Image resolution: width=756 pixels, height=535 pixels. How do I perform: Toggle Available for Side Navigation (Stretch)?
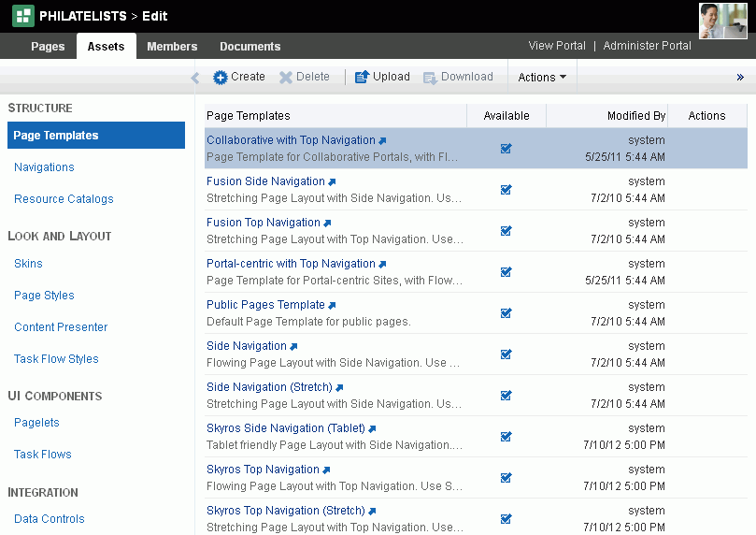506,396
